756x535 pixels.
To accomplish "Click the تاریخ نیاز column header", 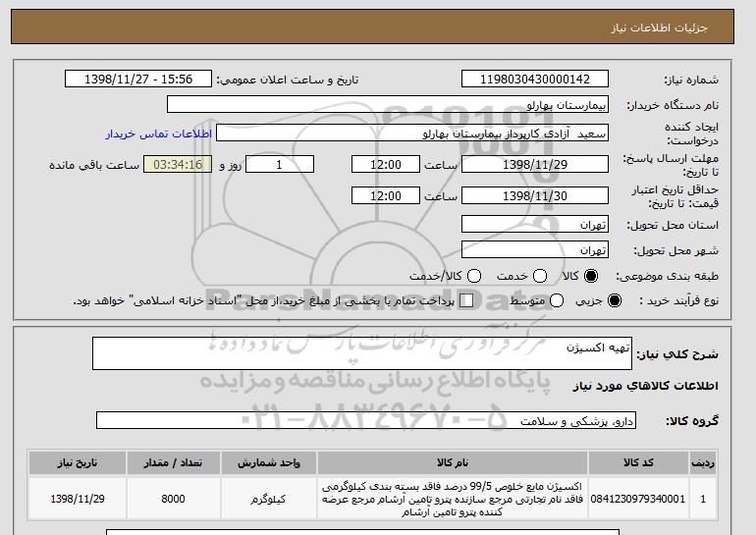I will click(x=78, y=462).
